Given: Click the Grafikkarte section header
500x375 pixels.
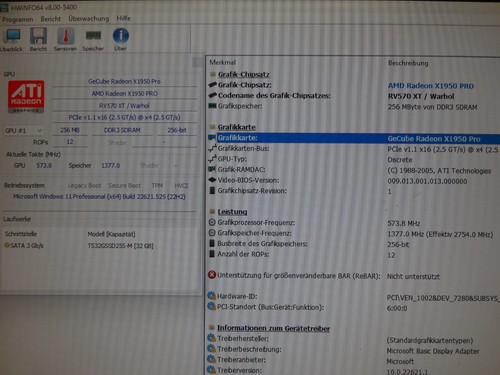Looking at the screenshot, I should tap(236, 127).
